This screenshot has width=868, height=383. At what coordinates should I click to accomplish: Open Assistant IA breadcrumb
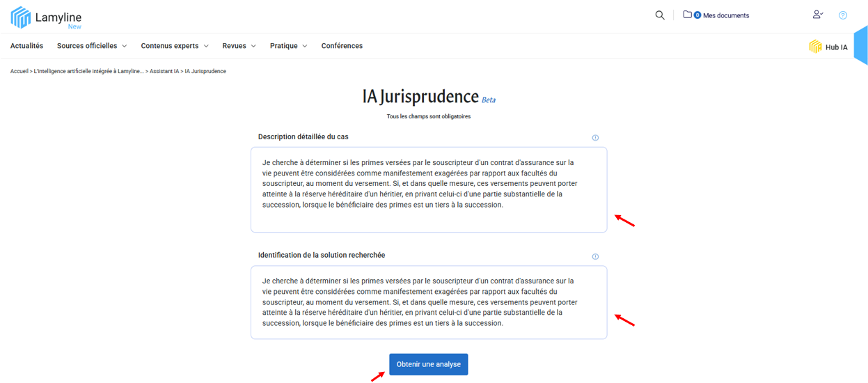164,71
